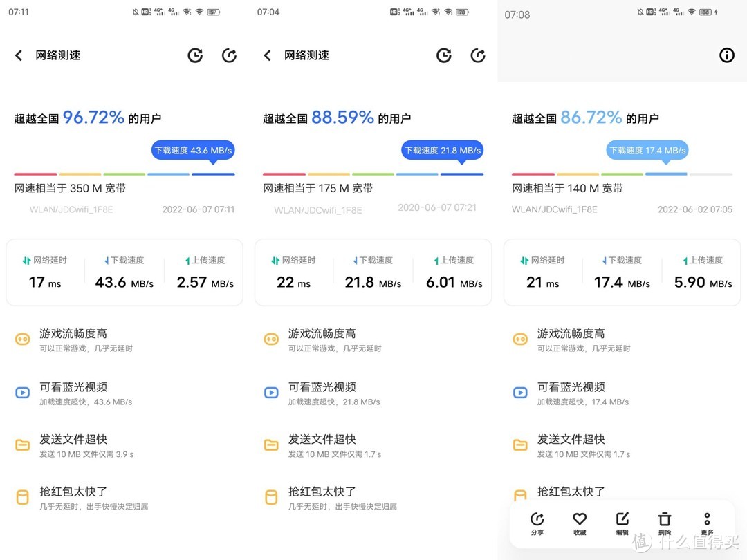
Task: Open the info (i) icon on third screen
Action: (727, 55)
